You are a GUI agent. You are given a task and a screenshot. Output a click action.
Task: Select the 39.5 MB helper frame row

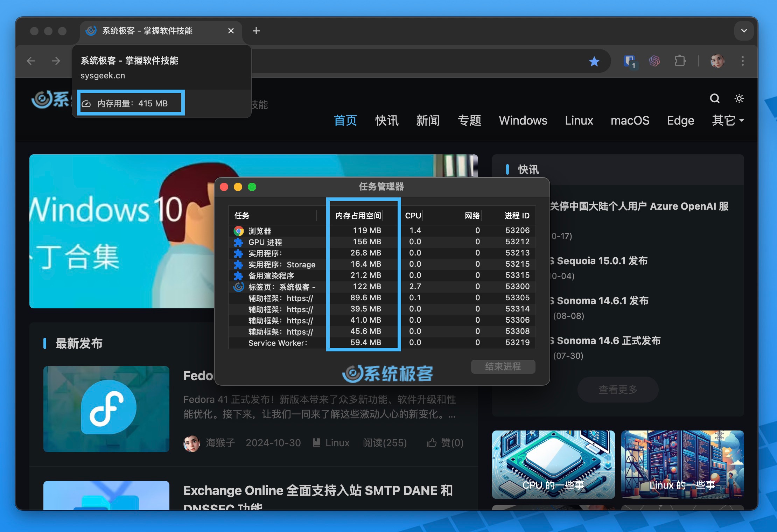point(382,309)
